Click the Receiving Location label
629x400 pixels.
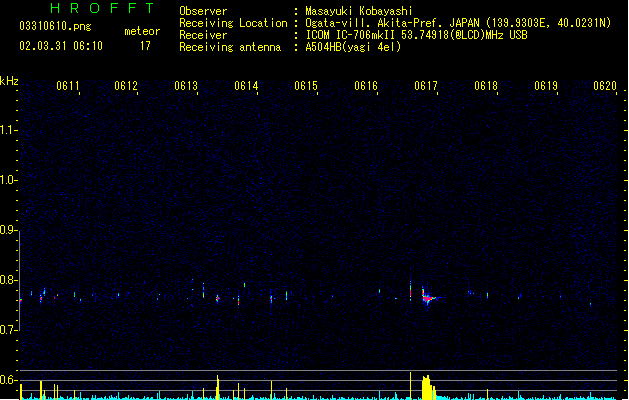[233, 23]
